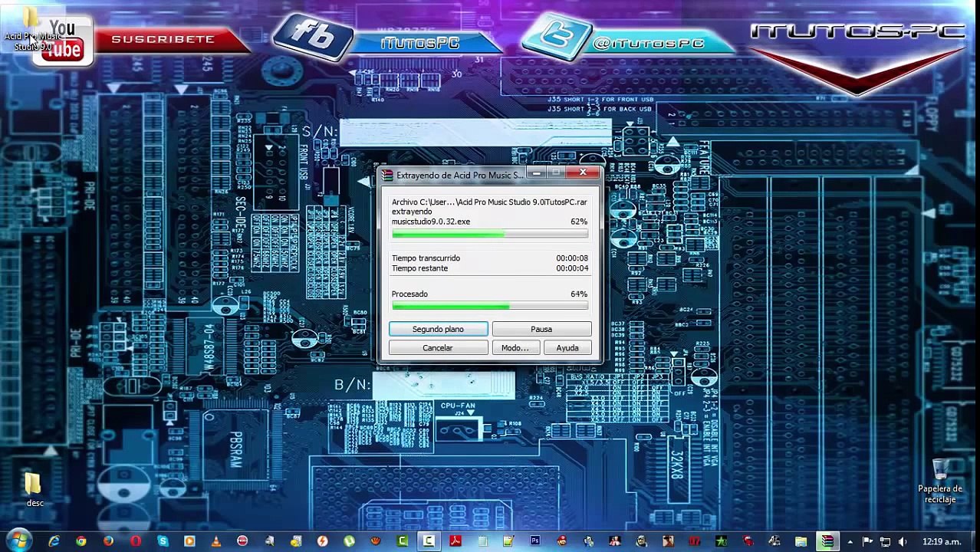Open Adobe Reader from taskbar
The height and width of the screenshot is (552, 980).
[x=455, y=541]
